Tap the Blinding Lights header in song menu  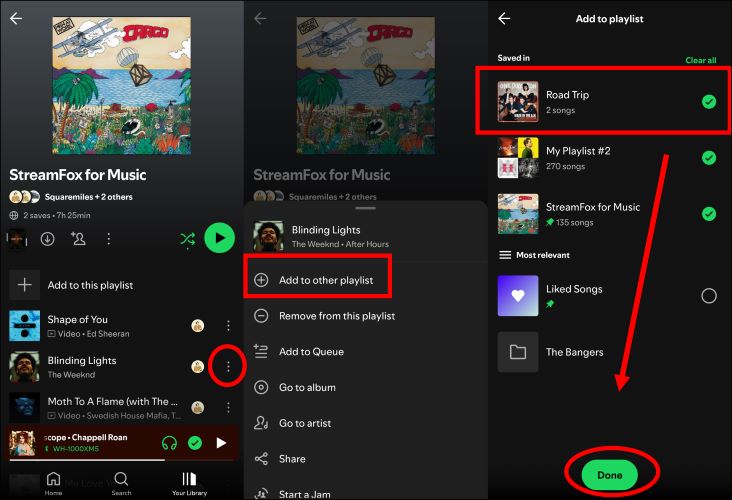pos(366,236)
